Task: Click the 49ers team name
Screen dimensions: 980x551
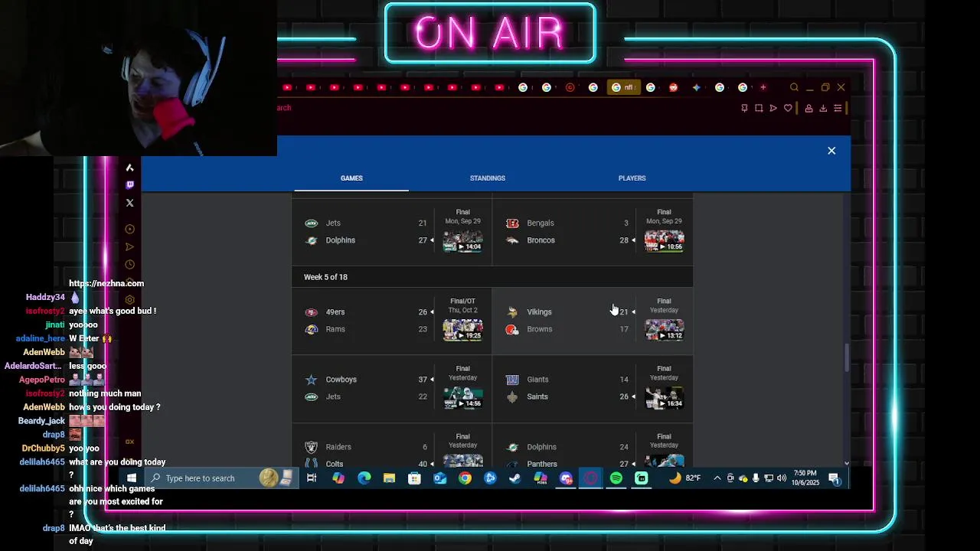Action: tap(335, 312)
